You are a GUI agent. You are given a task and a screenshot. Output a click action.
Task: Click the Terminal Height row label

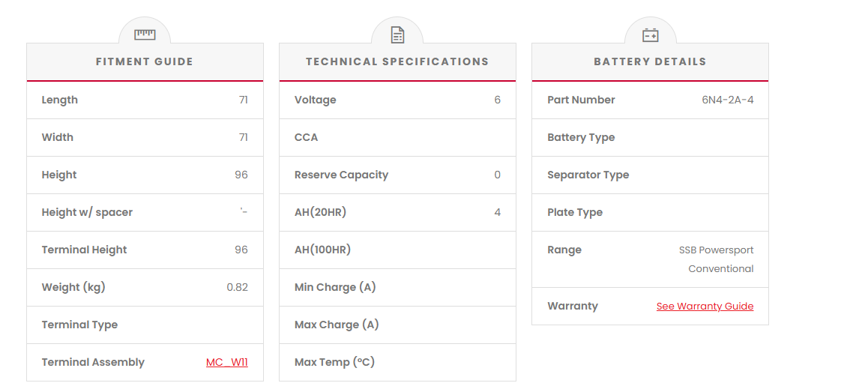[x=84, y=250]
